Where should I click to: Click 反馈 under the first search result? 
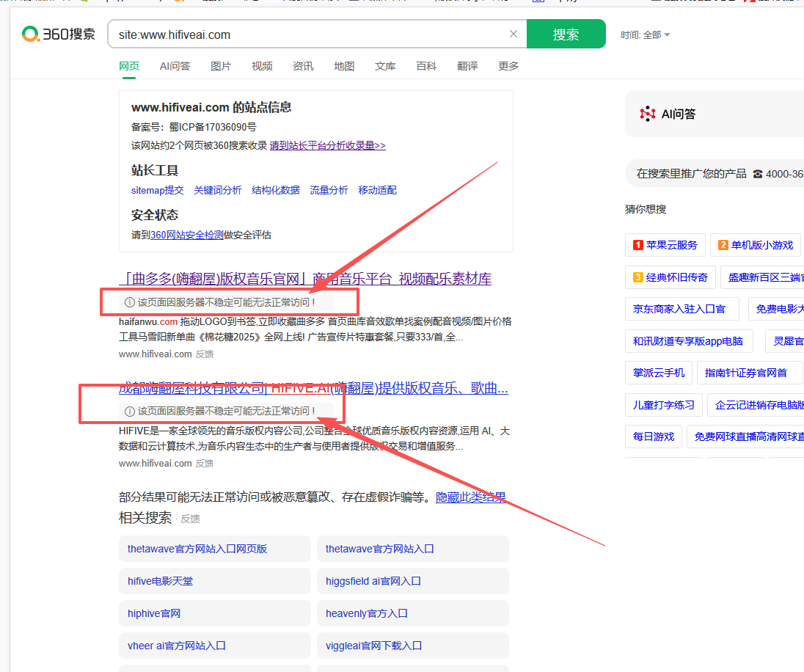[x=205, y=354]
